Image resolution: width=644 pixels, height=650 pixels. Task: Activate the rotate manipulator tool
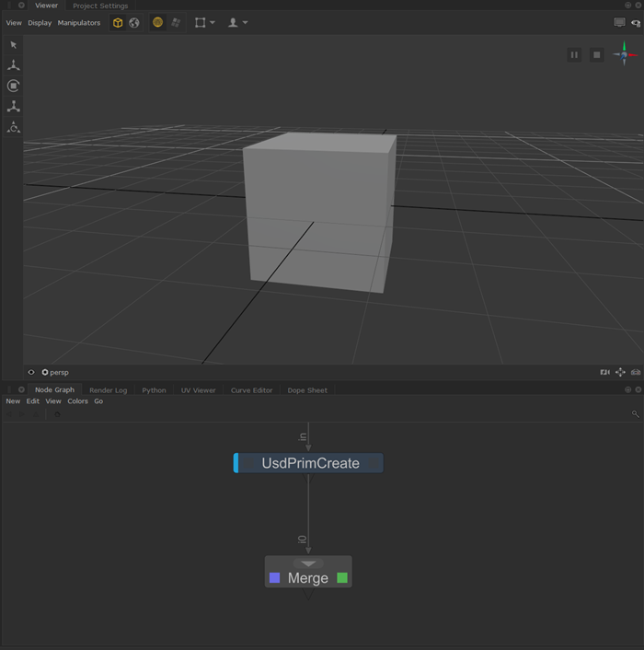pos(14,86)
